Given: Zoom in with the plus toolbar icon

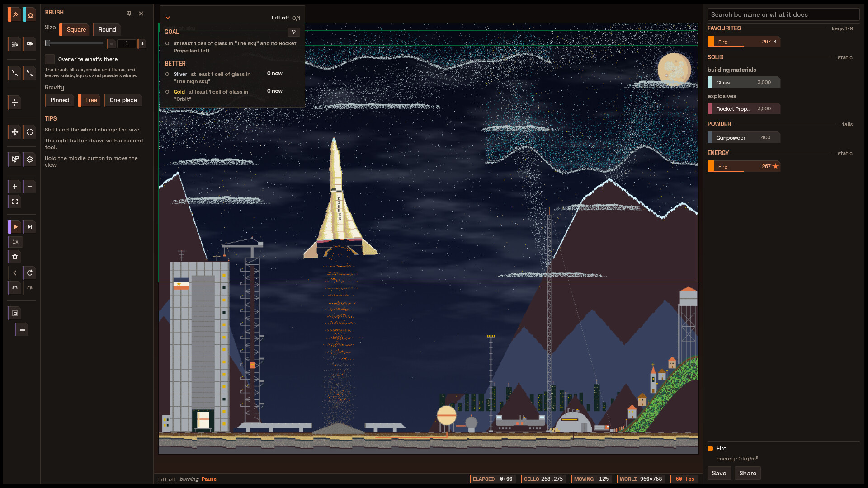Looking at the screenshot, I should pos(15,187).
